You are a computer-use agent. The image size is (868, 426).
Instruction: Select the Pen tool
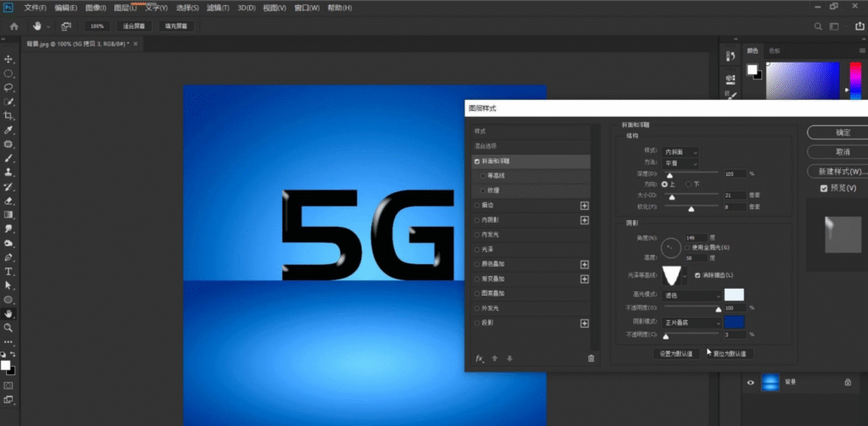[8, 257]
